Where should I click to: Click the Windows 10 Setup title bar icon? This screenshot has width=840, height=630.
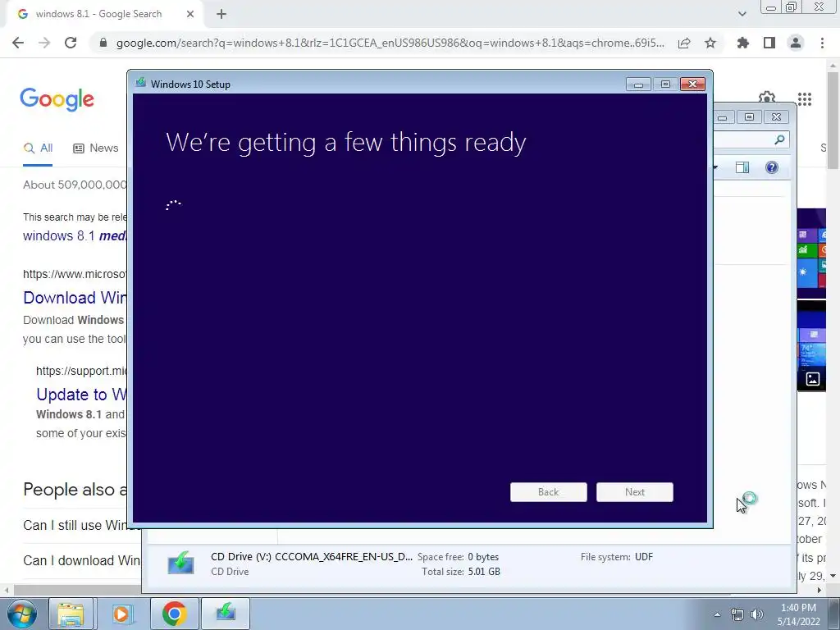coord(141,83)
